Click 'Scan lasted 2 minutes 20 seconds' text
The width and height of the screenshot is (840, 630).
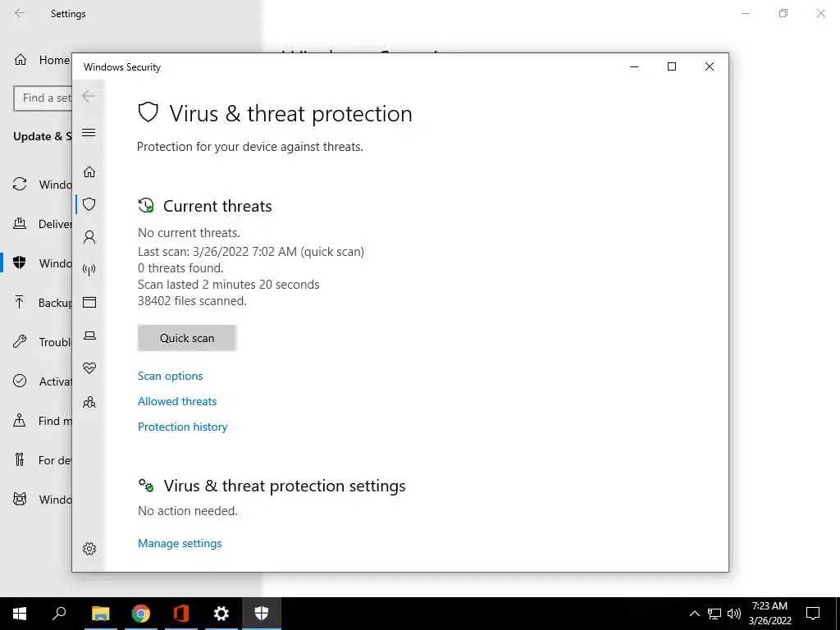click(x=229, y=285)
